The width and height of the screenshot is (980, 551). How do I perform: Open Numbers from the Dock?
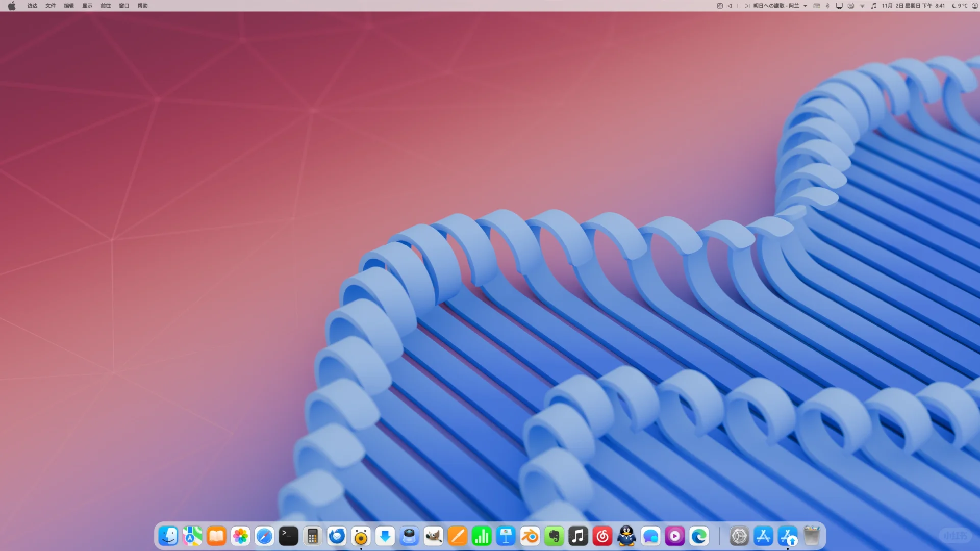(481, 536)
